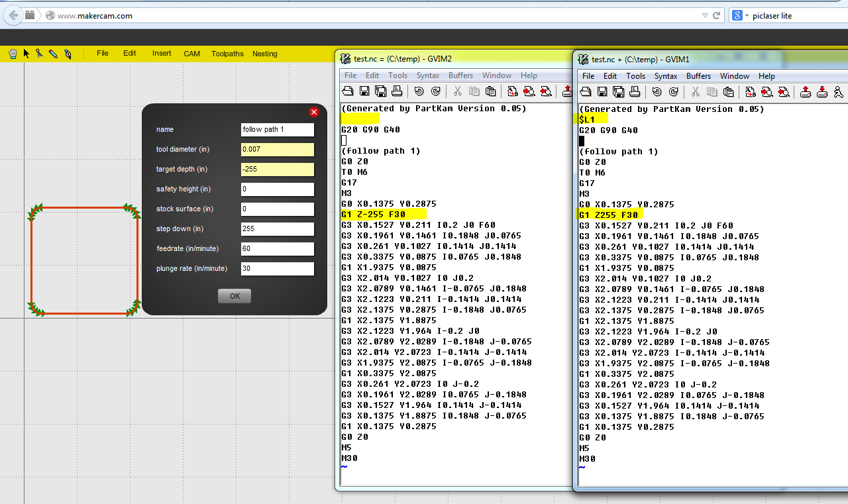Screen dimensions: 848x504
Task: Click the stock surface input field
Action: pyautogui.click(x=278, y=209)
